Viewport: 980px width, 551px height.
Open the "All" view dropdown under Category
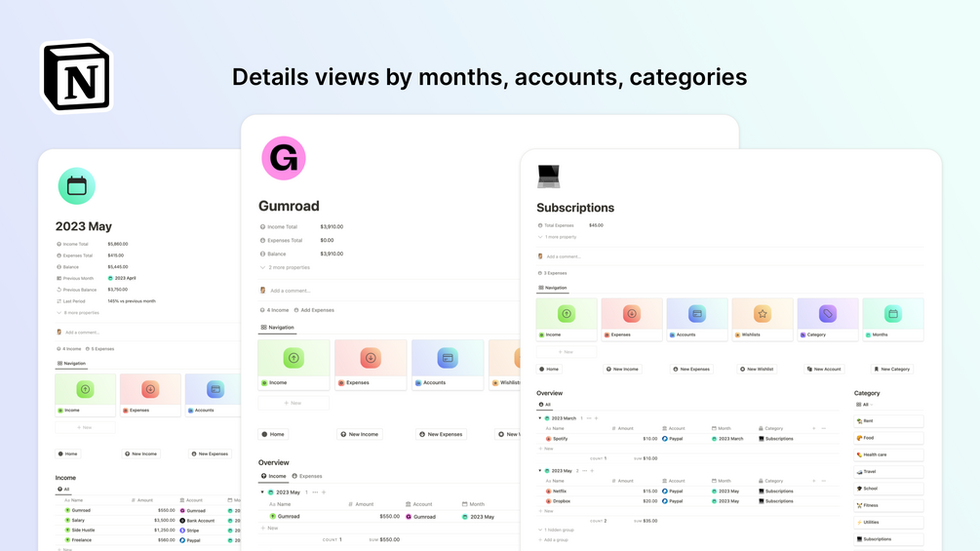865,405
